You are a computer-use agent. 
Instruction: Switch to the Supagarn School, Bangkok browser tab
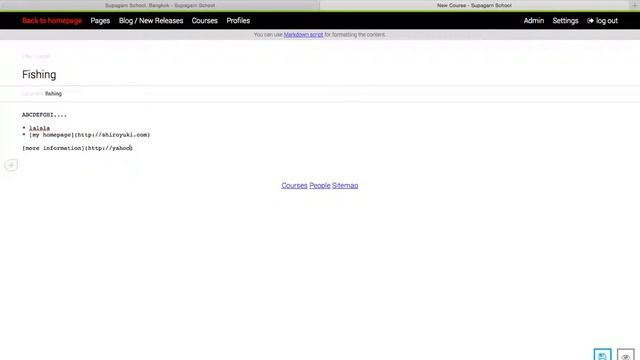click(x=160, y=5)
